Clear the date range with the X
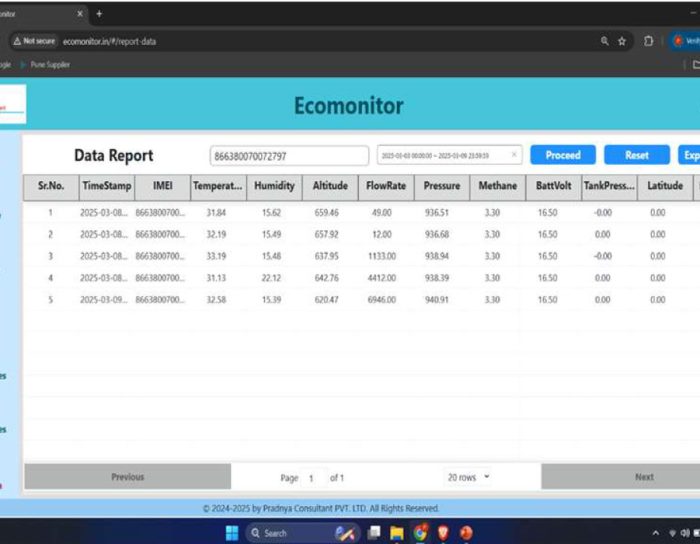This screenshot has width=700, height=544. point(514,155)
